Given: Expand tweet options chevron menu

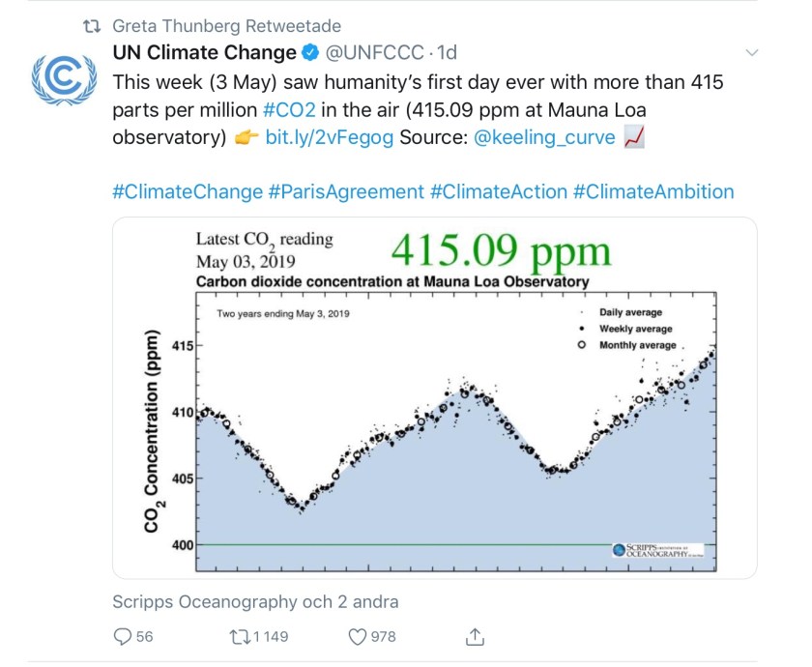Looking at the screenshot, I should point(753,53).
